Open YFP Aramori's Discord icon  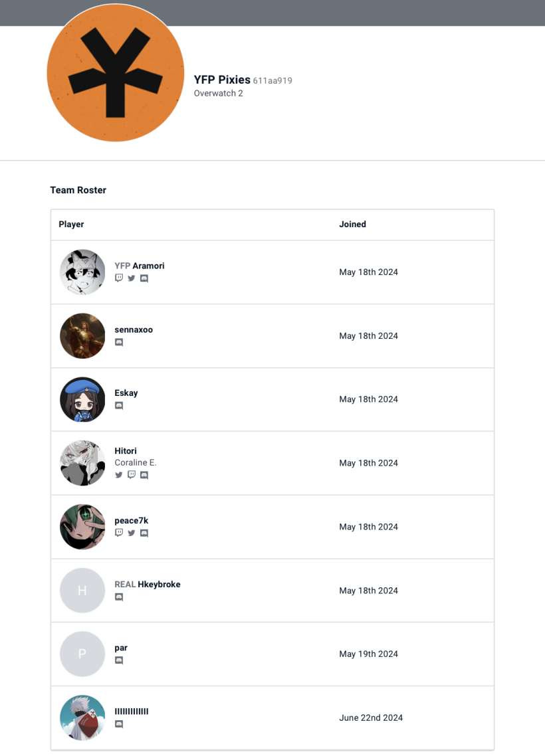pyautogui.click(x=144, y=278)
